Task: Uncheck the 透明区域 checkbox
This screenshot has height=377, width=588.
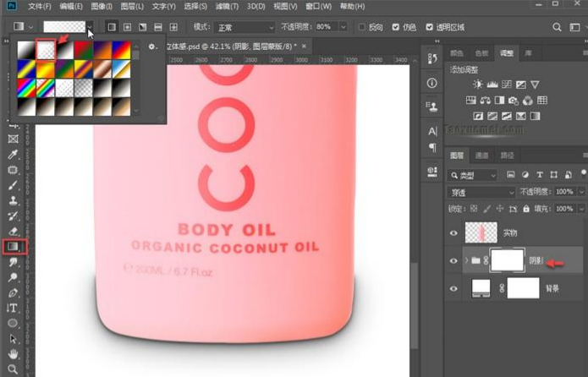Action: [430, 27]
